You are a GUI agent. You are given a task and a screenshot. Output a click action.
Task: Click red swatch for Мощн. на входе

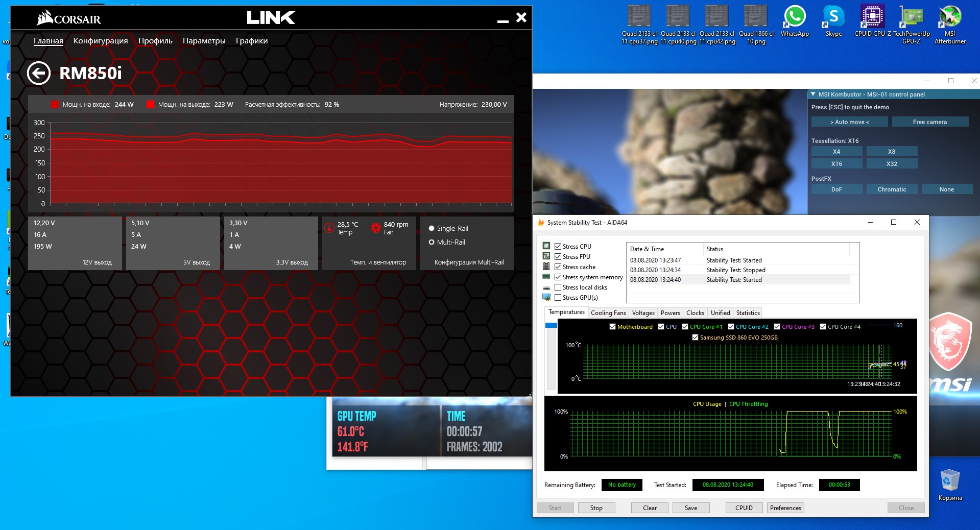[x=55, y=104]
